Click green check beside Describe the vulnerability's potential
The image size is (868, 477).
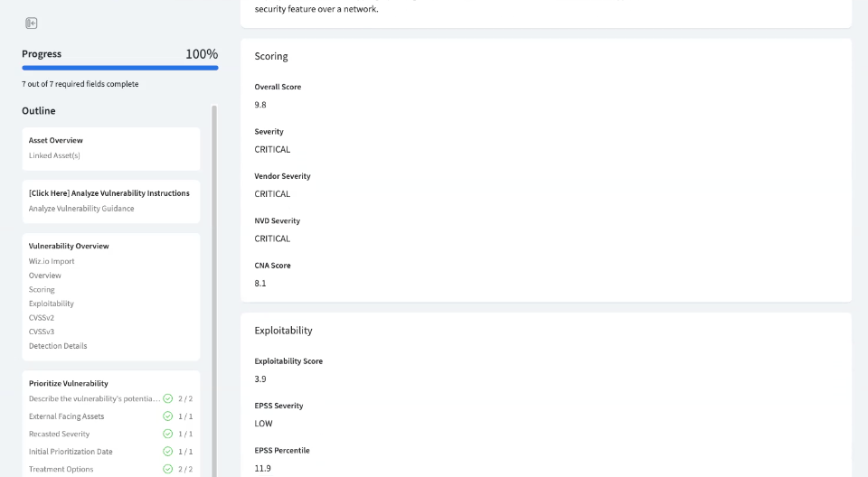[x=168, y=398]
